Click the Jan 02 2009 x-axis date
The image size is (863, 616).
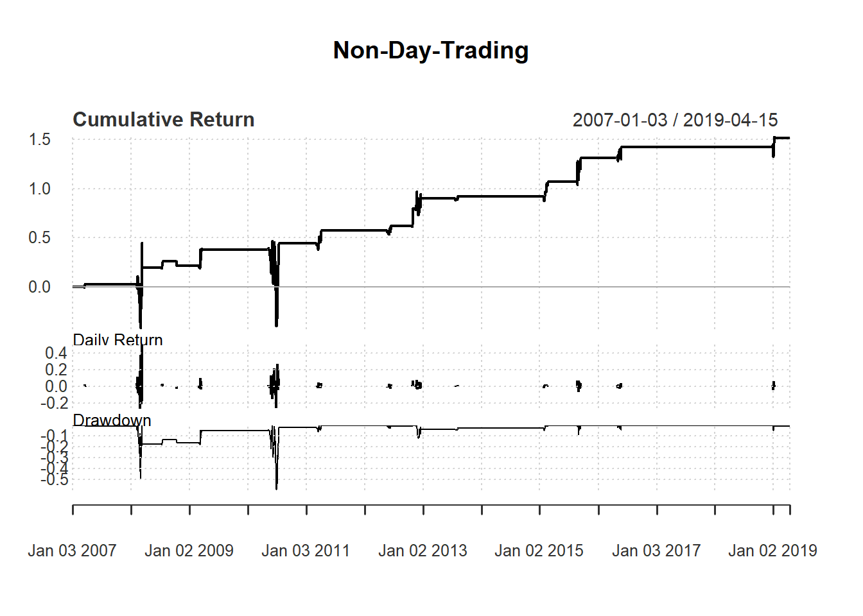tap(189, 551)
